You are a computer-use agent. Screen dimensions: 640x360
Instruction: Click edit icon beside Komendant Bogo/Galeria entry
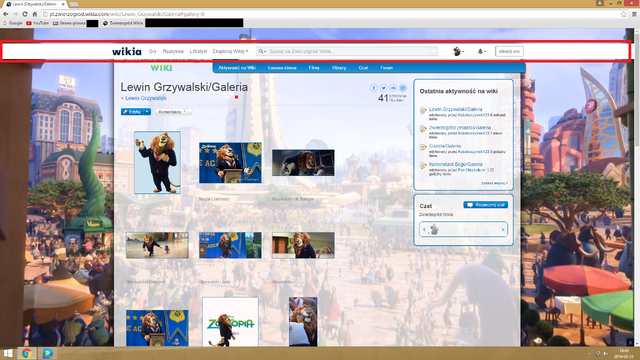pos(423,166)
